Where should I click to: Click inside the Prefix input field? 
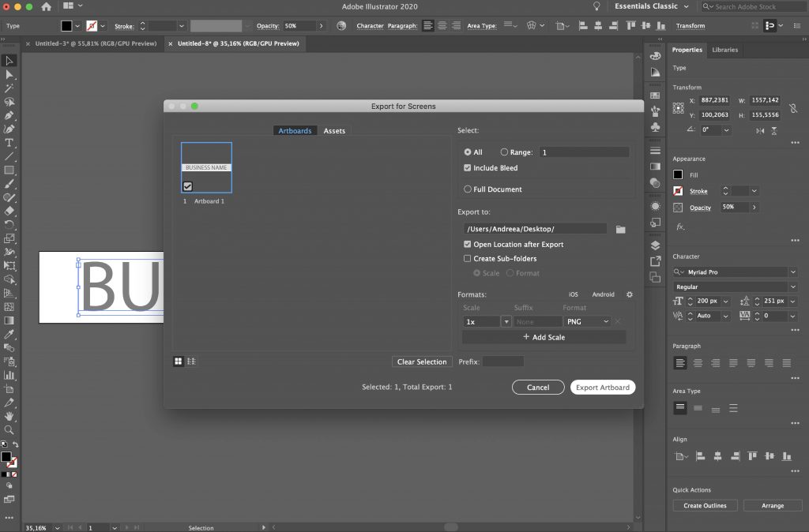[503, 362]
